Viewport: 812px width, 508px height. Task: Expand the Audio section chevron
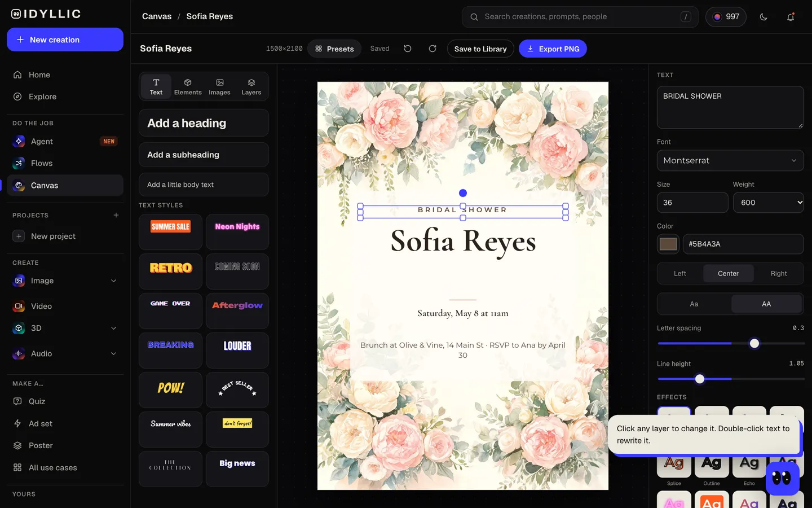click(x=113, y=353)
